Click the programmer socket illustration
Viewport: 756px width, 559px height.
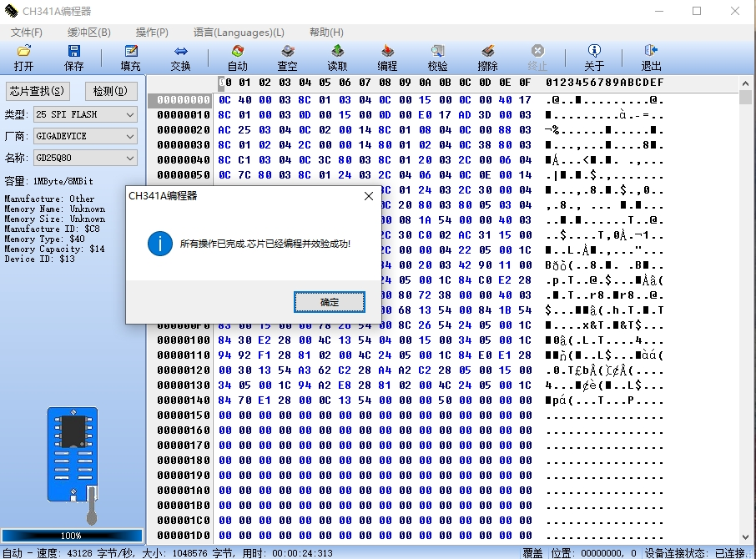click(73, 466)
